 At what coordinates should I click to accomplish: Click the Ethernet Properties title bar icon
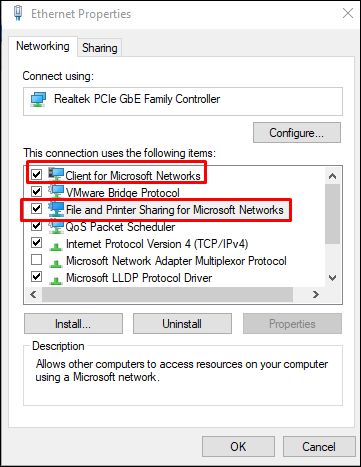[x=18, y=13]
